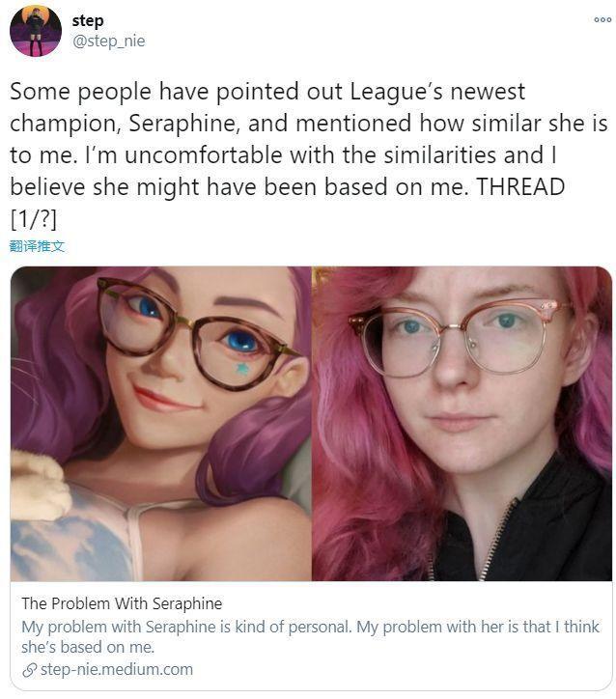The width and height of the screenshot is (616, 699).
Task: Open the @step_nie handle profile
Action: (x=108, y=41)
